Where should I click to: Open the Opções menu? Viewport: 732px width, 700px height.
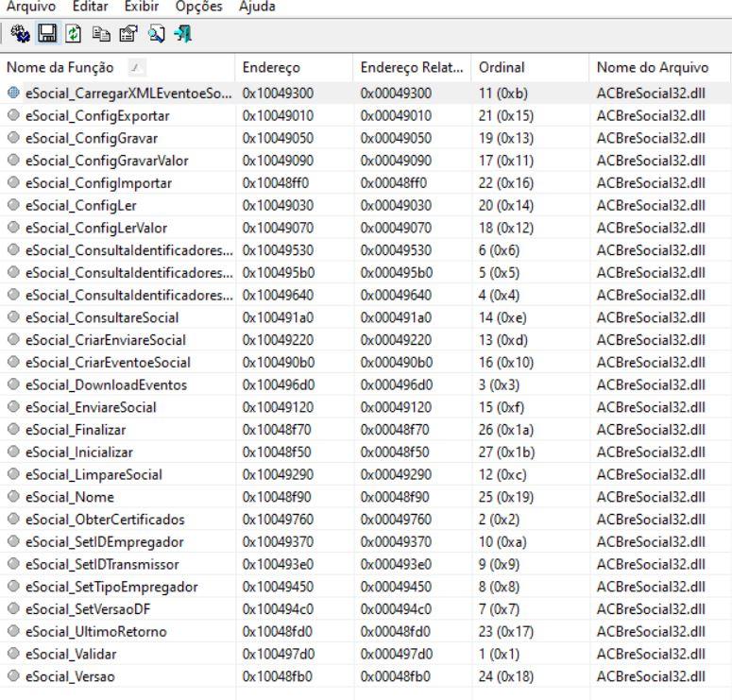coord(199,7)
